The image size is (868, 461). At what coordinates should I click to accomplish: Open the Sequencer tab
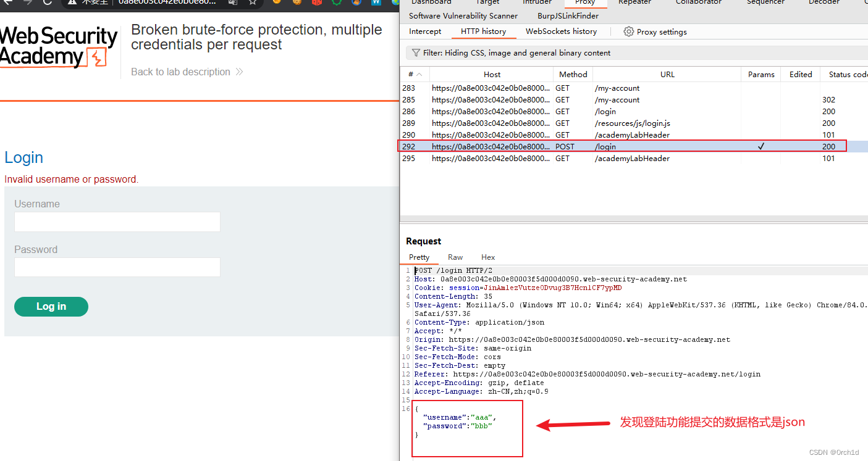pyautogui.click(x=765, y=2)
